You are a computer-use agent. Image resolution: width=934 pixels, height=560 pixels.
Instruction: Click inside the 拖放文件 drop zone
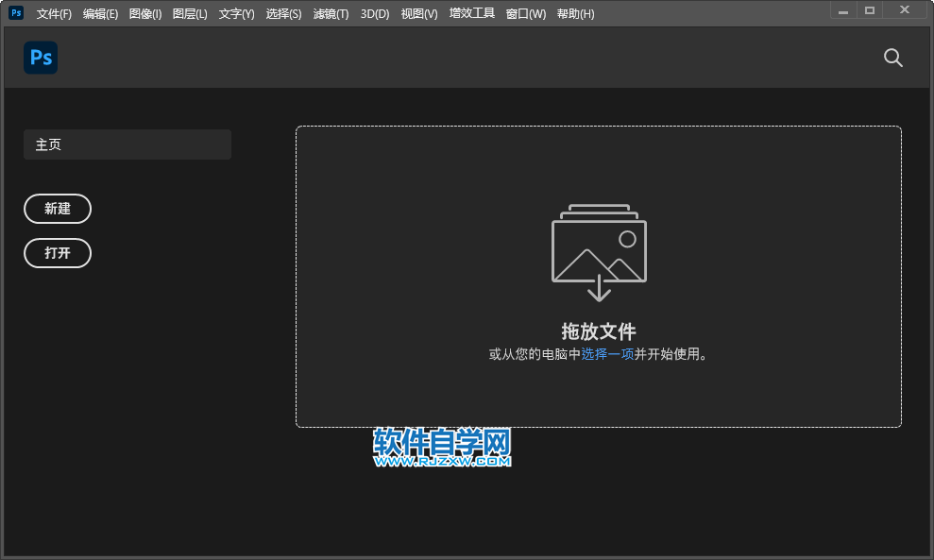click(x=599, y=276)
